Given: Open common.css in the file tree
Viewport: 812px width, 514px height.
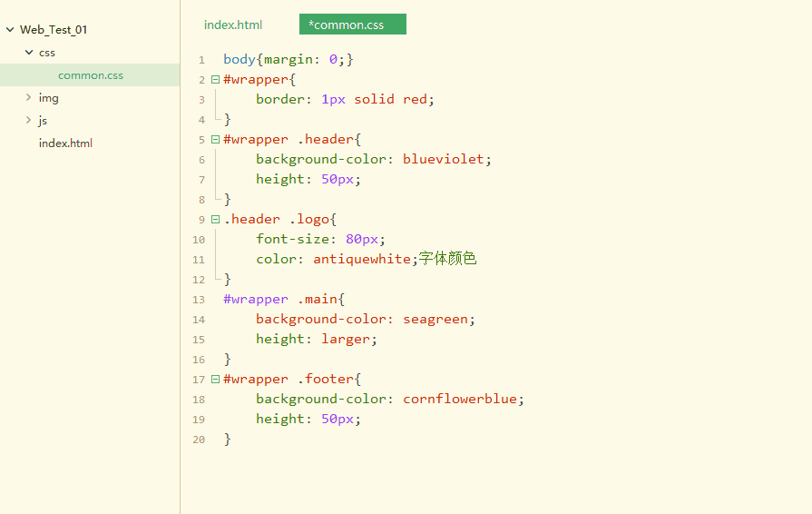Looking at the screenshot, I should point(91,75).
